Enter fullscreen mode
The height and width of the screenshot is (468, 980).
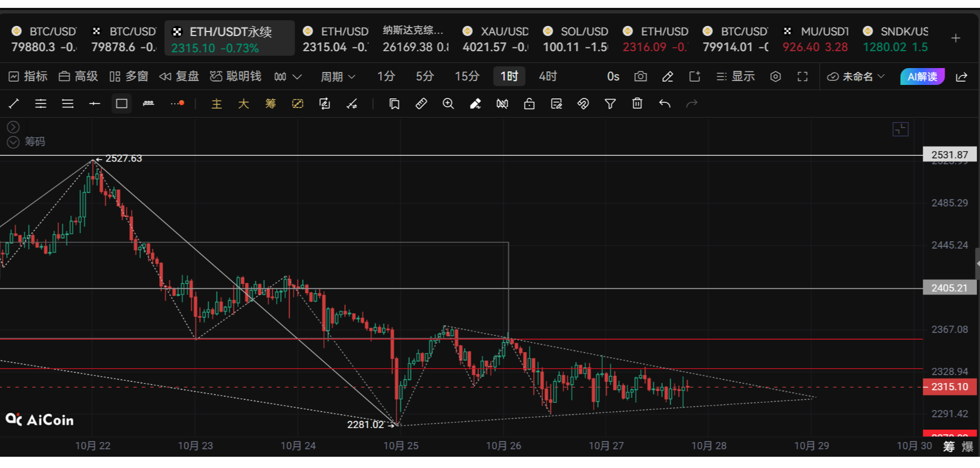tap(802, 76)
